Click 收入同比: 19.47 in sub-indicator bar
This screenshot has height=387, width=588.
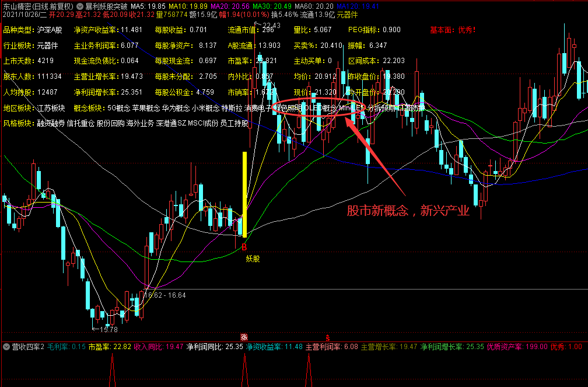tap(159, 347)
